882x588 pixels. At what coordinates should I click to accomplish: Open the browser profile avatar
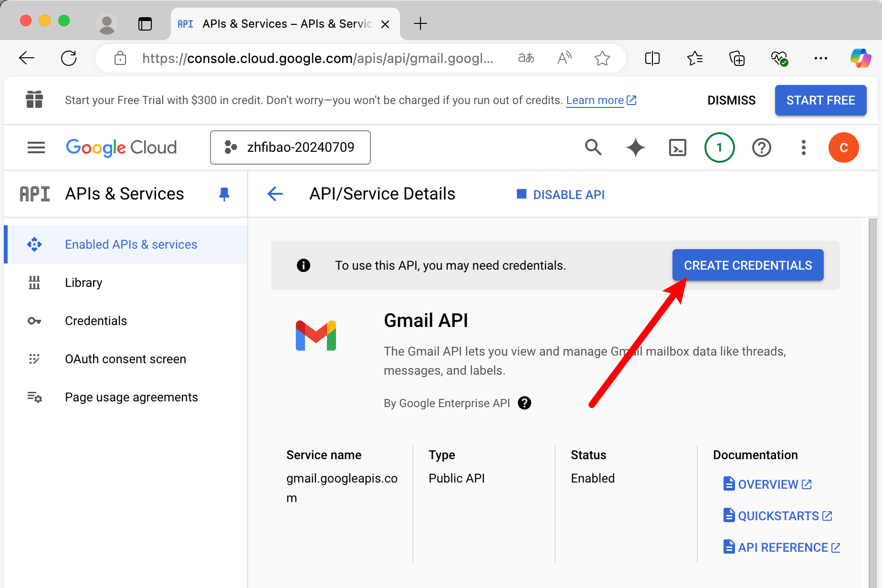[107, 23]
